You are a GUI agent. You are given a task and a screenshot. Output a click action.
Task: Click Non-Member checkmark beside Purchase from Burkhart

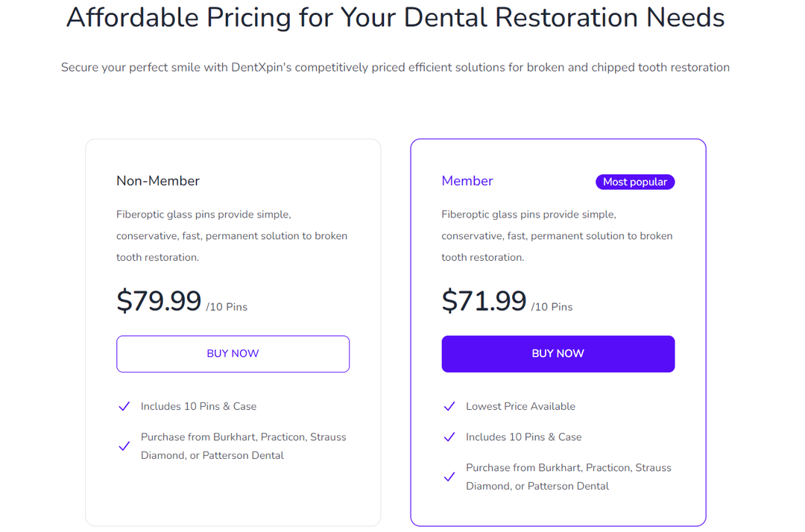coord(124,446)
